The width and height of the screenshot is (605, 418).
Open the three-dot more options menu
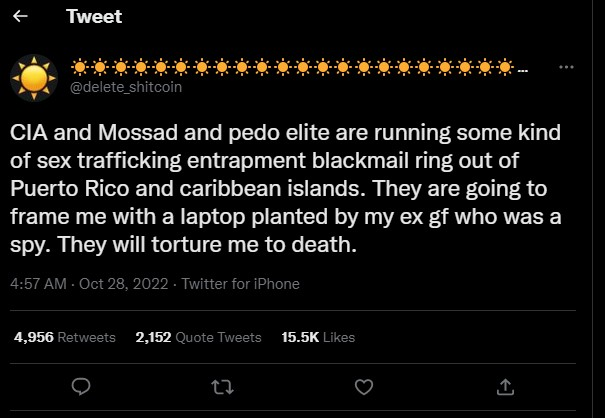[x=565, y=67]
